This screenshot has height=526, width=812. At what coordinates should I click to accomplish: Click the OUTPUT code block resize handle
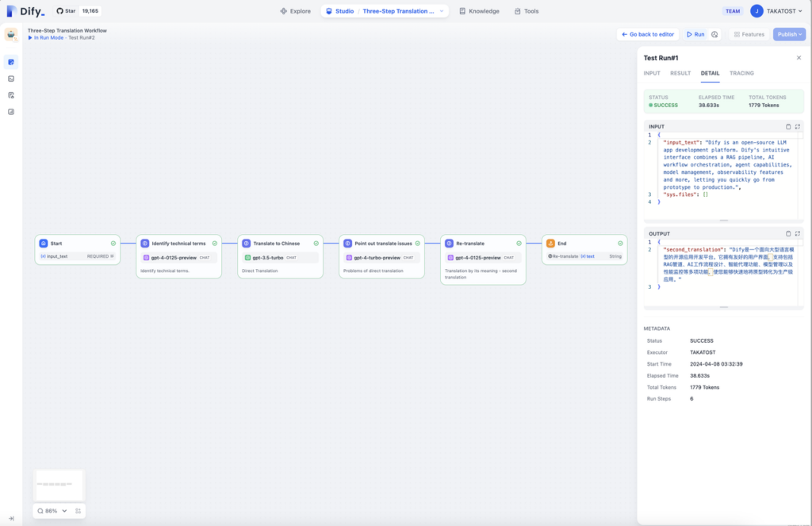coord(723,307)
